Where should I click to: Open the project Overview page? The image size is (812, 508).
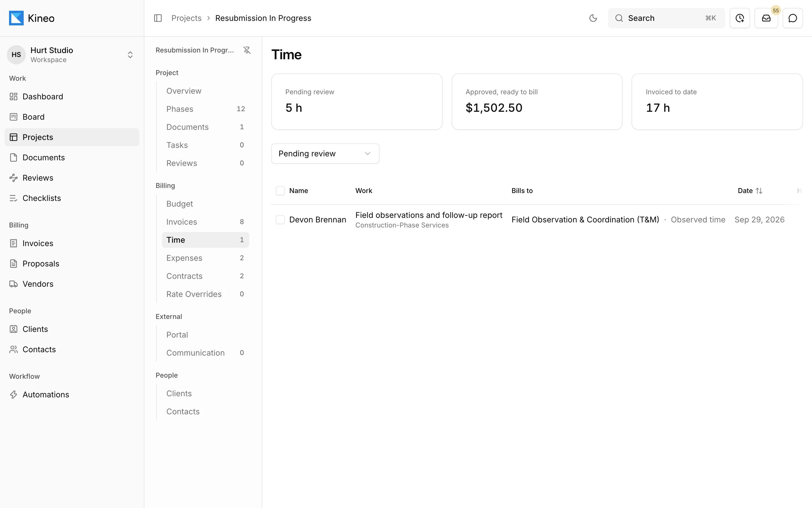coord(205,91)
